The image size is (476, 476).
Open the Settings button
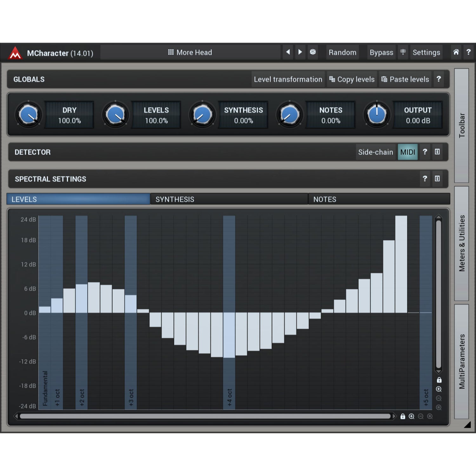(426, 52)
